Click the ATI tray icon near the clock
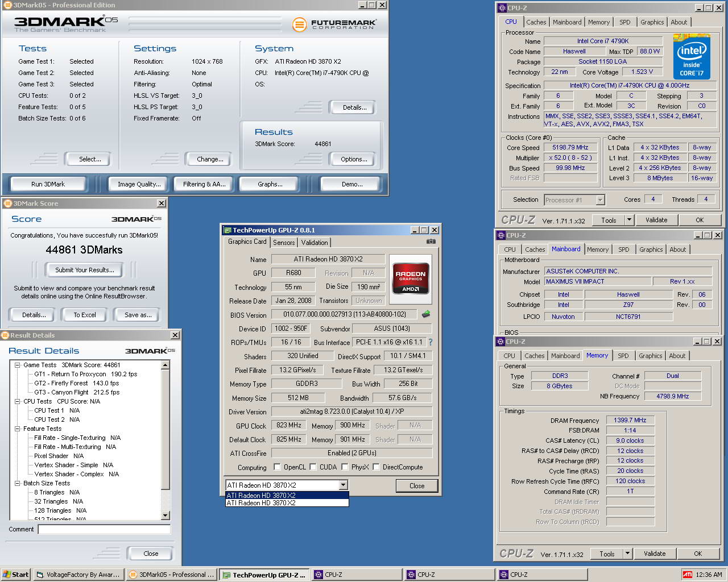 pos(688,575)
